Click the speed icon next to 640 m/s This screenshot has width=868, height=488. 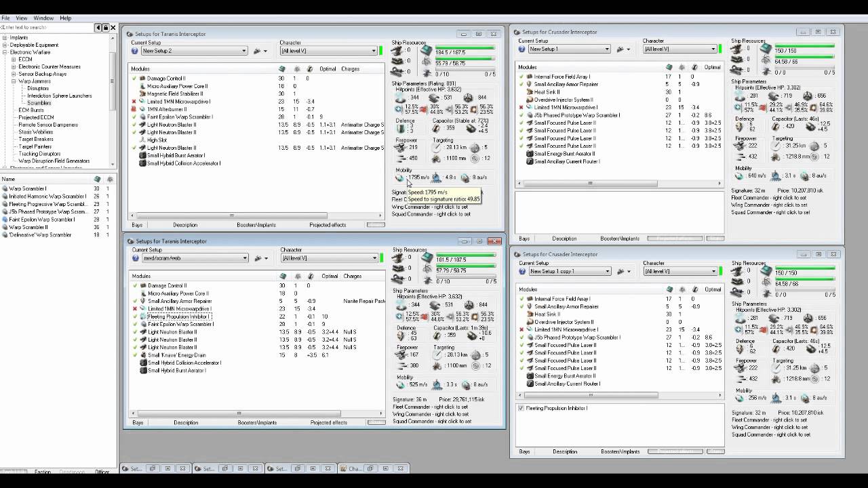pyautogui.click(x=738, y=176)
